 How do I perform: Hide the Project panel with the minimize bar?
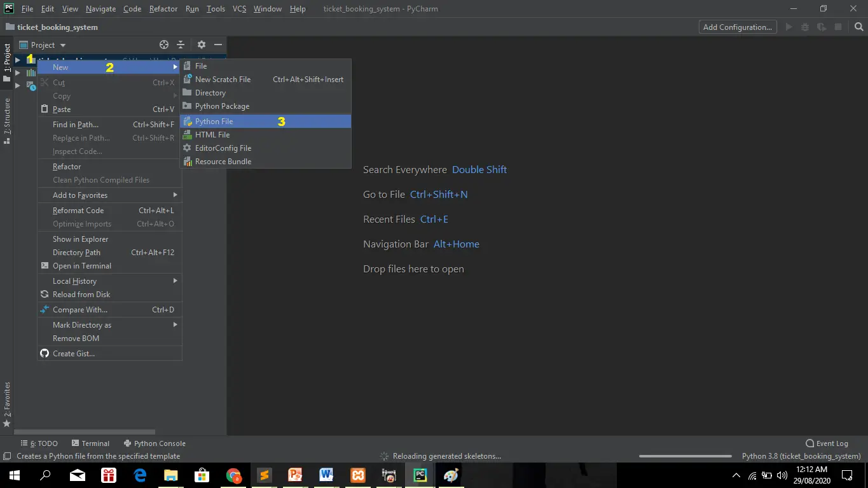(217, 45)
